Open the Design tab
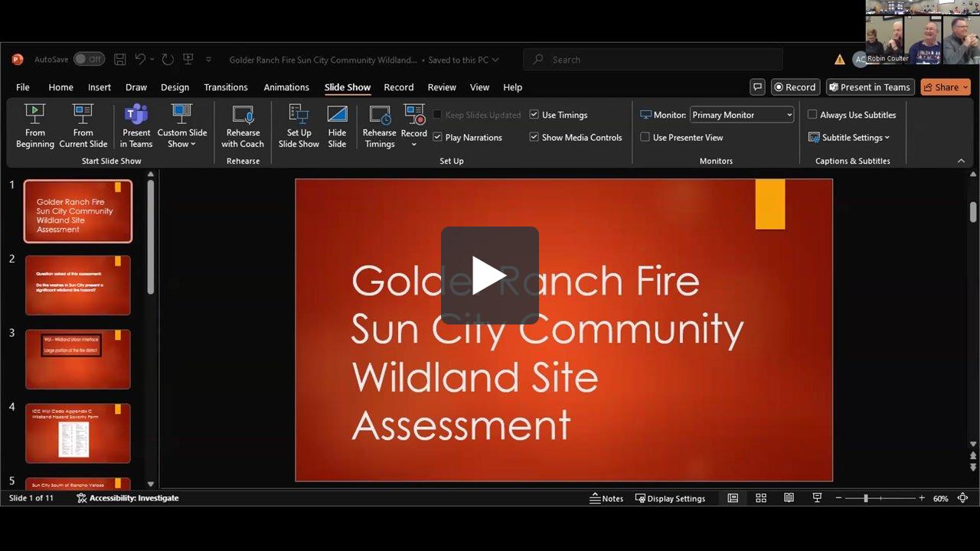 point(175,87)
